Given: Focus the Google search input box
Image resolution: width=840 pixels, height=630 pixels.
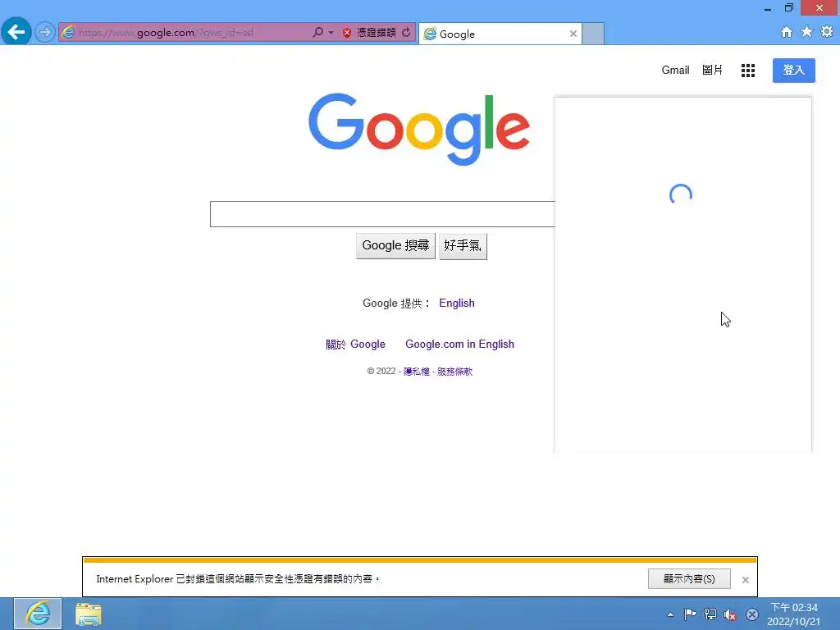Looking at the screenshot, I should point(382,214).
